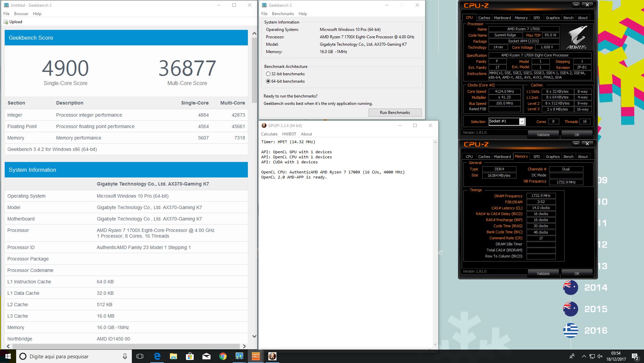644x363 pixels.
Task: Click the Run Benchmarks button
Action: (x=395, y=113)
